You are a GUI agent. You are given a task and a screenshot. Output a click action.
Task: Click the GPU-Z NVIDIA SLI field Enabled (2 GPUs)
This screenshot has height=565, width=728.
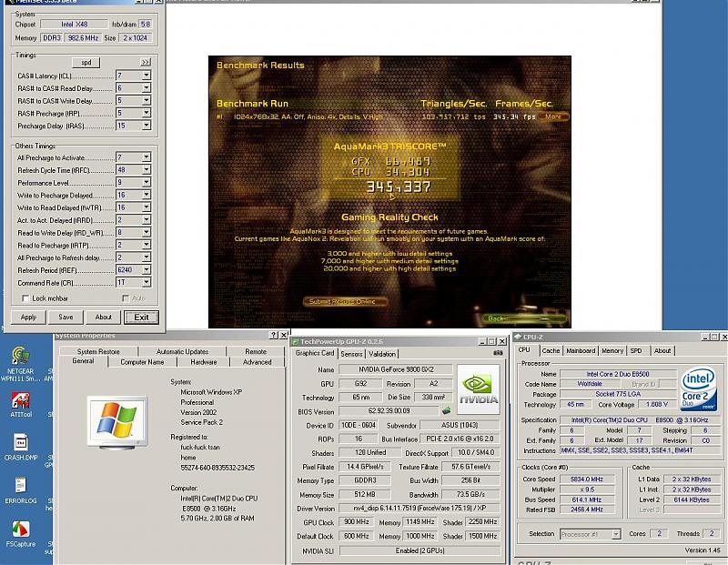[x=420, y=550]
